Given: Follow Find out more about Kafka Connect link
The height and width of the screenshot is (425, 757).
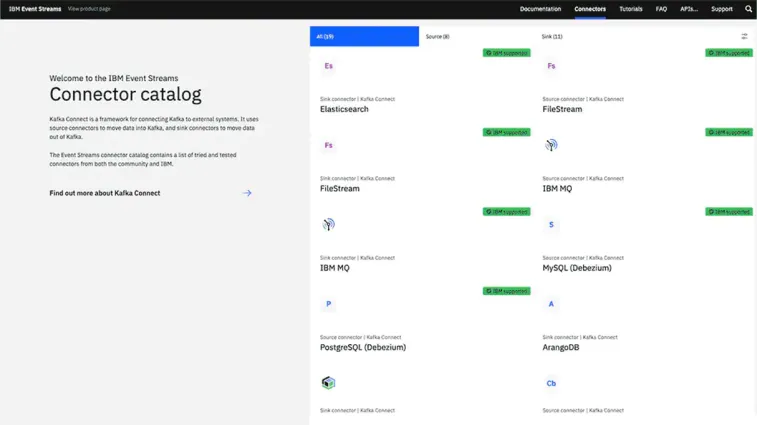Looking at the screenshot, I should 105,193.
